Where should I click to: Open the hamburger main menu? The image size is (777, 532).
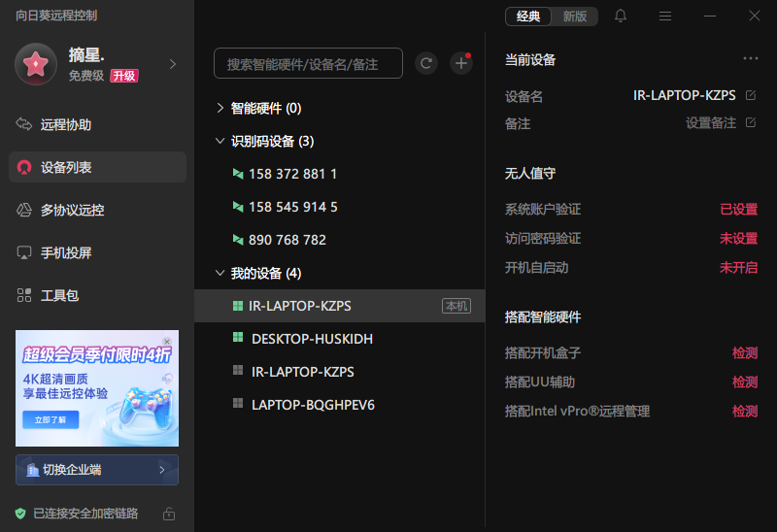[665, 17]
